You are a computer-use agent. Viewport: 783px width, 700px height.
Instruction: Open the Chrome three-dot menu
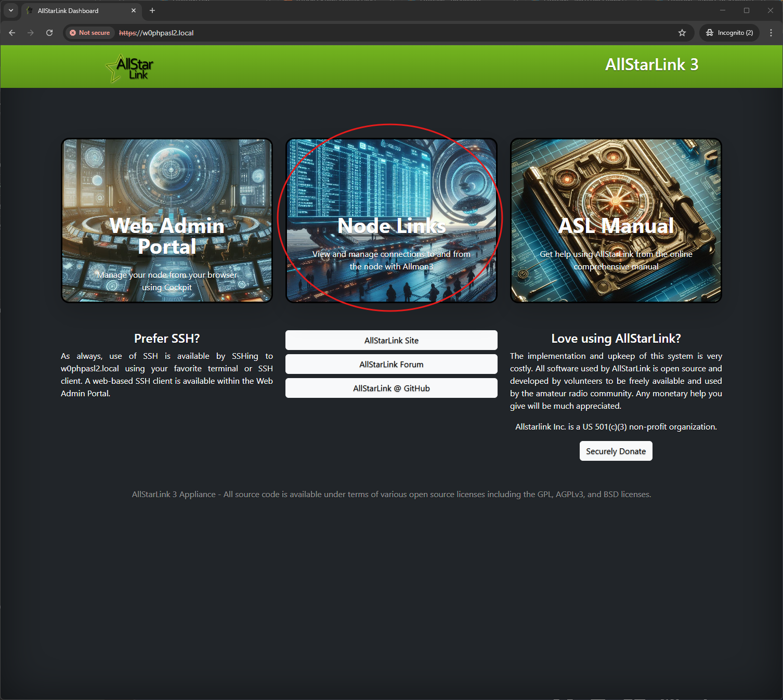pos(771,33)
